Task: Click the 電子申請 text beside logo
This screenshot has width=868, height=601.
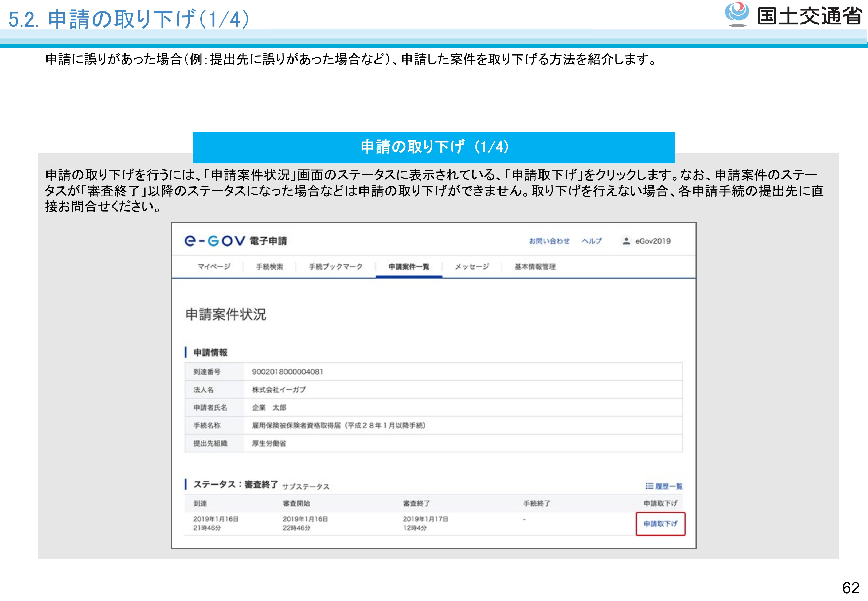Action: [x=268, y=241]
